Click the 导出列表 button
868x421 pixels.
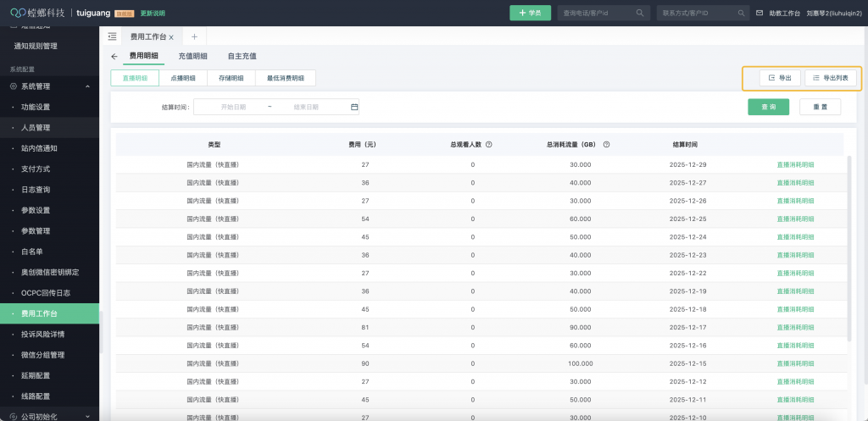830,78
